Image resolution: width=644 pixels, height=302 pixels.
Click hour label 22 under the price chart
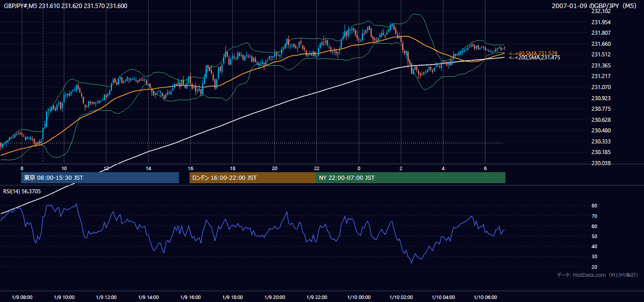(x=316, y=168)
